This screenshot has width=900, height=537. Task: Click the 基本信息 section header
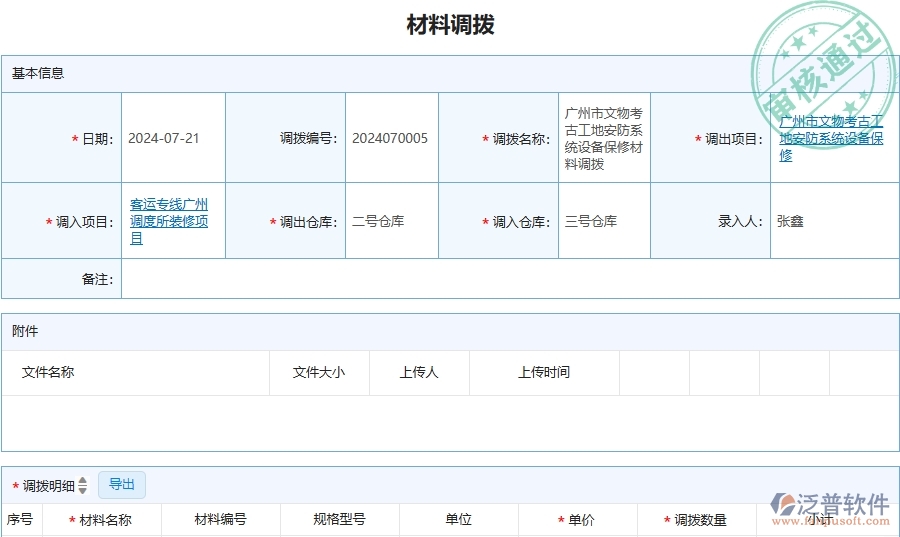pyautogui.click(x=38, y=73)
